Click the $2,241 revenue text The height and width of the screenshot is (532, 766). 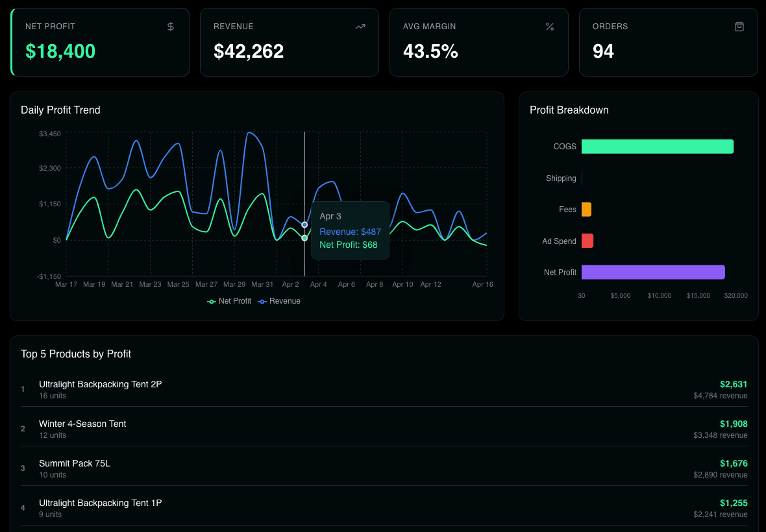[721, 514]
